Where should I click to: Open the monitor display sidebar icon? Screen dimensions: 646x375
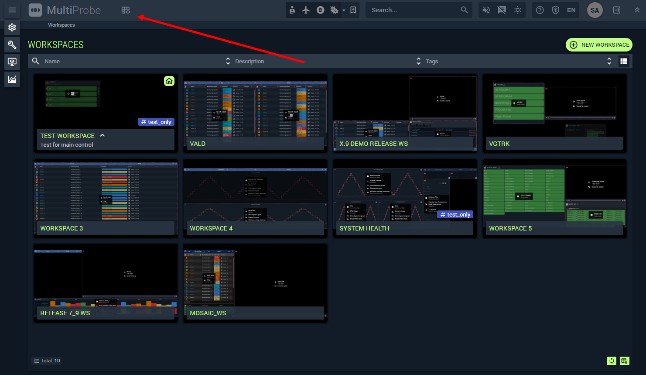point(12,62)
